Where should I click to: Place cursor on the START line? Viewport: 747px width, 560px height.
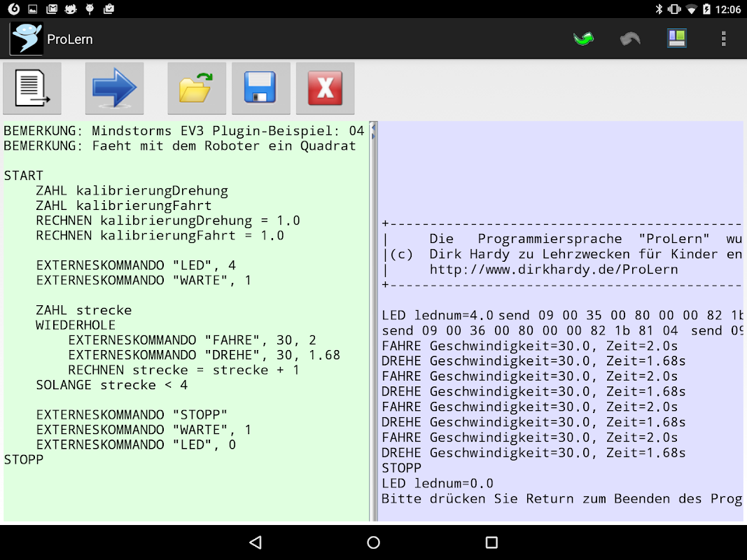(24, 176)
